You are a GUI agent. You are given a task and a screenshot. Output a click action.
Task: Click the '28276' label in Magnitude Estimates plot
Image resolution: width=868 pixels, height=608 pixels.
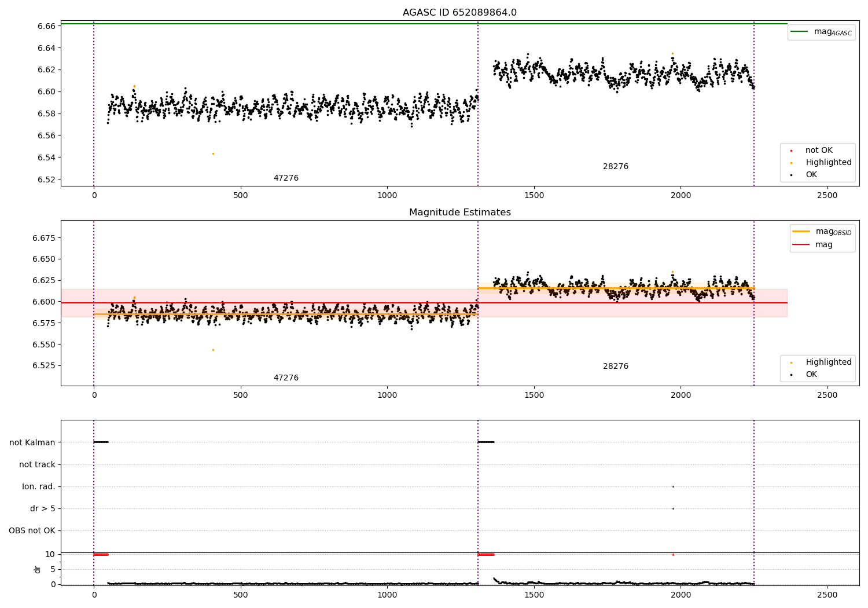(x=615, y=366)
